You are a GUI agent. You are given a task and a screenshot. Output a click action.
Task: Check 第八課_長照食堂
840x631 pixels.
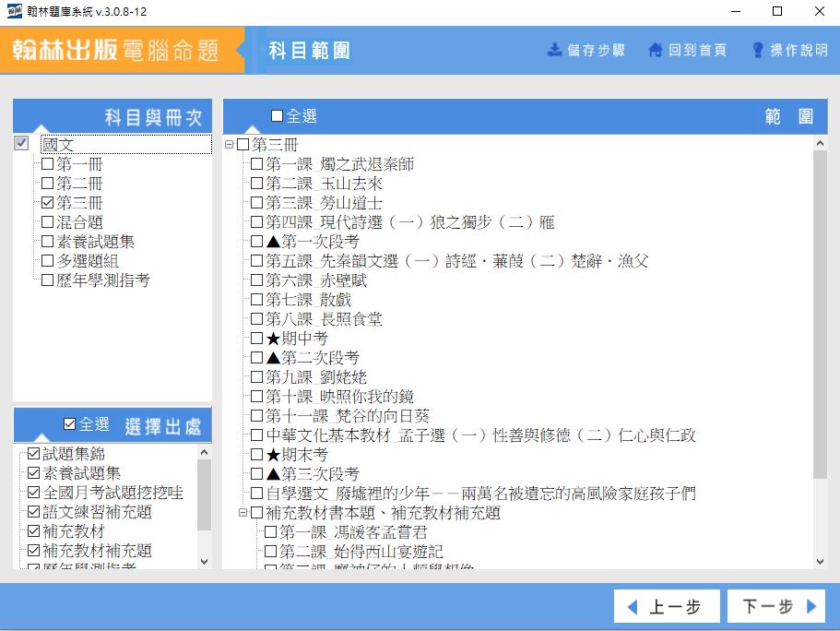pos(256,318)
